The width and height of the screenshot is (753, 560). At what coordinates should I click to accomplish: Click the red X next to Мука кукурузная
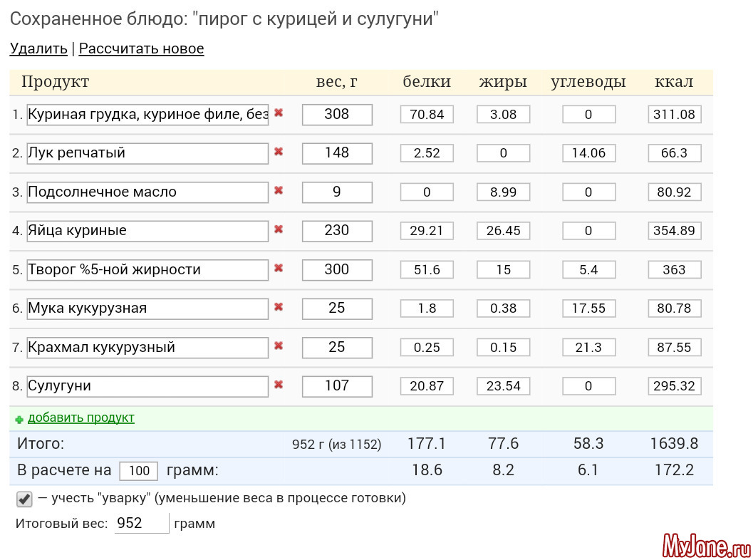pyautogui.click(x=279, y=307)
